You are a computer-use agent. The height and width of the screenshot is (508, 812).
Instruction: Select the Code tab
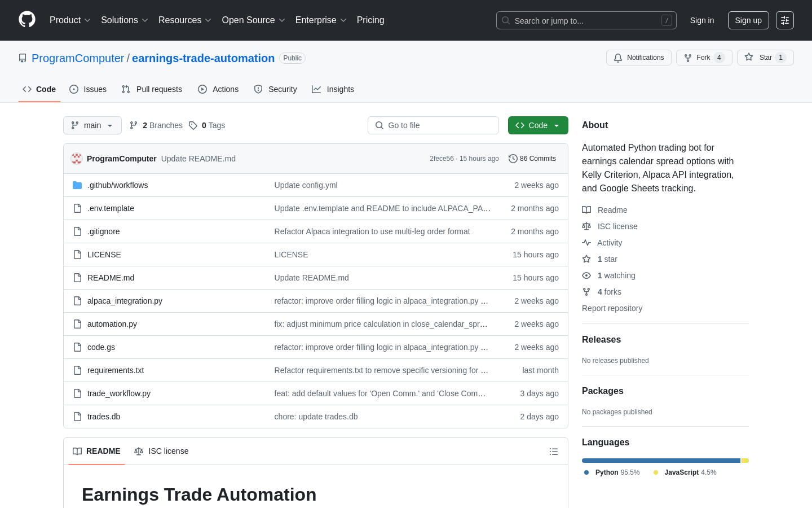tap(39, 89)
